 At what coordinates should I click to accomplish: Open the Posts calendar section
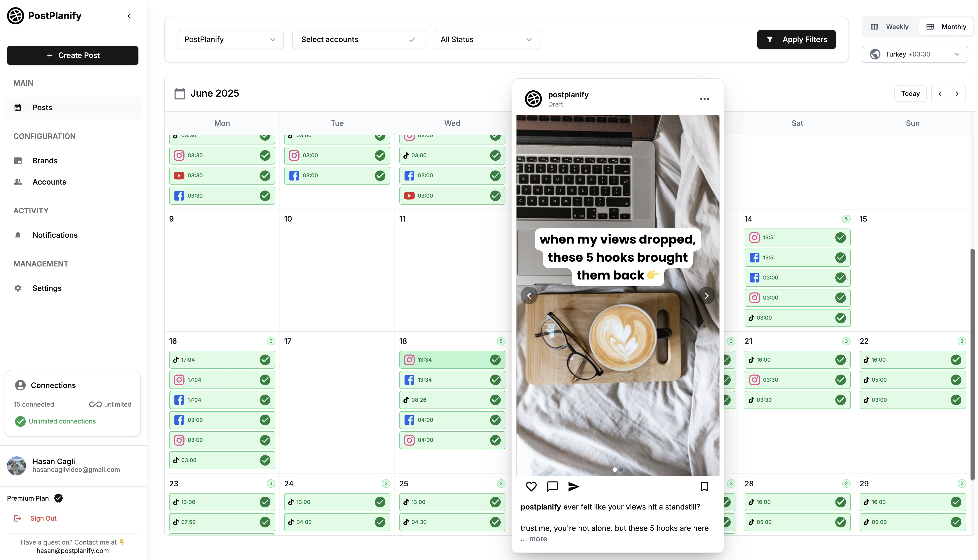(x=42, y=107)
